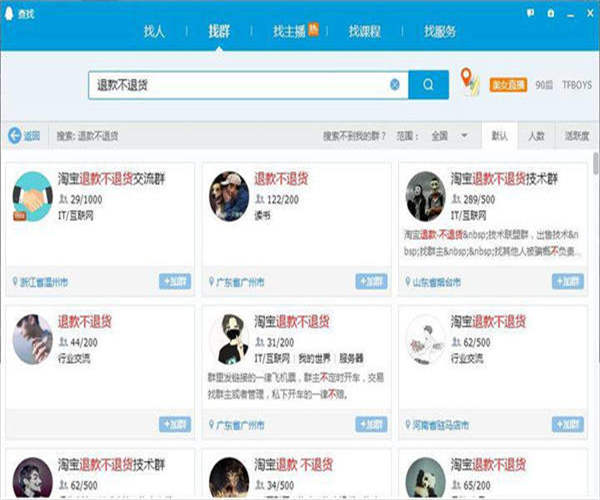This screenshot has width=600, height=500.
Task: Expand the 范围 全国 dropdown
Action: 464,136
